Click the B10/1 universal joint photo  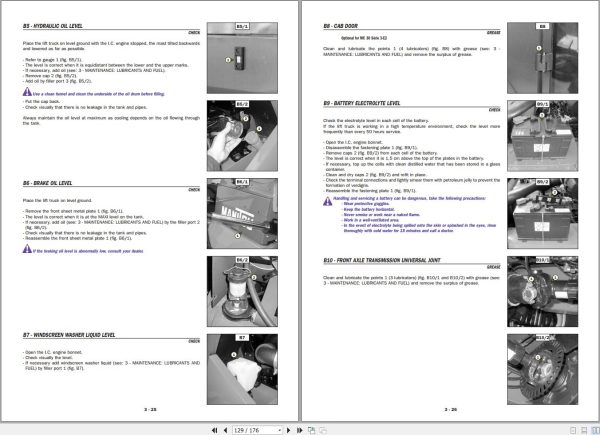coord(543,292)
